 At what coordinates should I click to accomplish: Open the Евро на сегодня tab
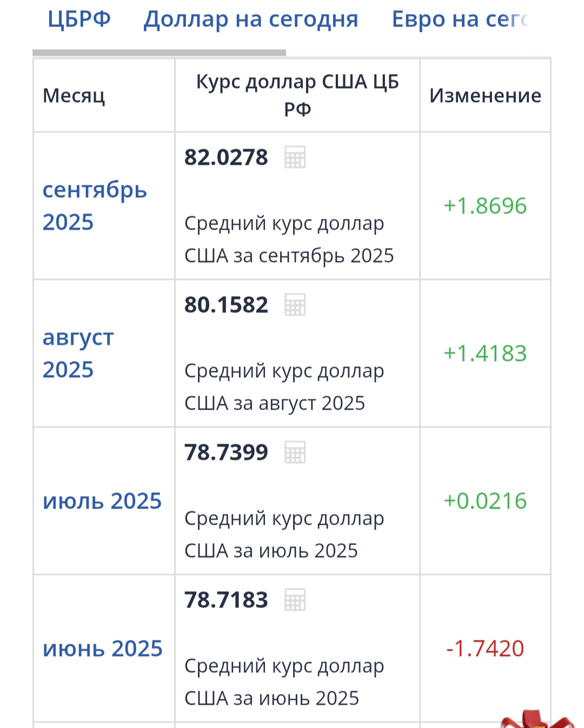(x=460, y=19)
